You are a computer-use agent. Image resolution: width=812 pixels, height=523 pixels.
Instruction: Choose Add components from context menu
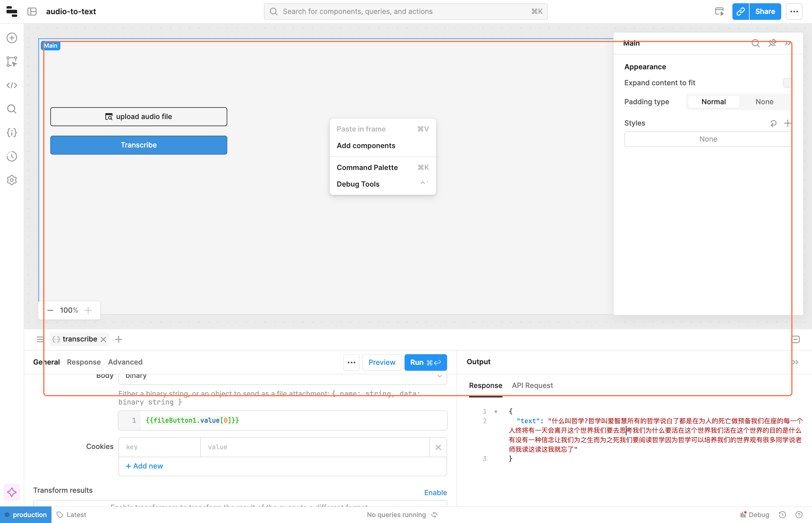click(x=366, y=146)
